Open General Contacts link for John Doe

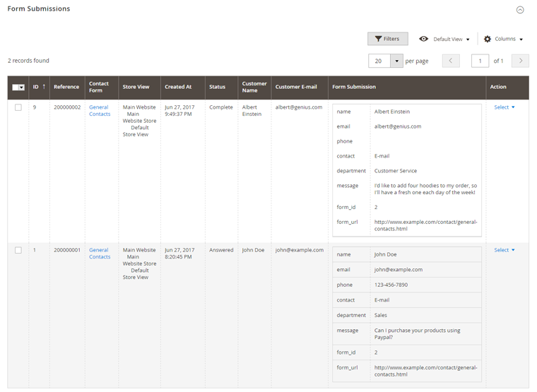(100, 254)
